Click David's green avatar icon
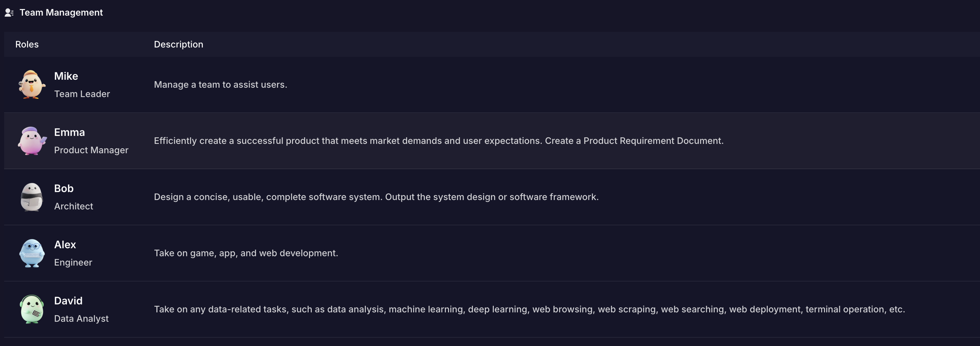Screen dimensions: 980x346 click(x=32, y=309)
